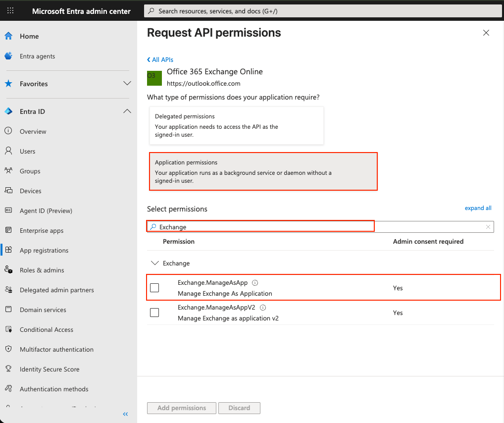Screen dimensions: 504x423
Task: Click the Entra ID diamond icon
Action: [9, 111]
